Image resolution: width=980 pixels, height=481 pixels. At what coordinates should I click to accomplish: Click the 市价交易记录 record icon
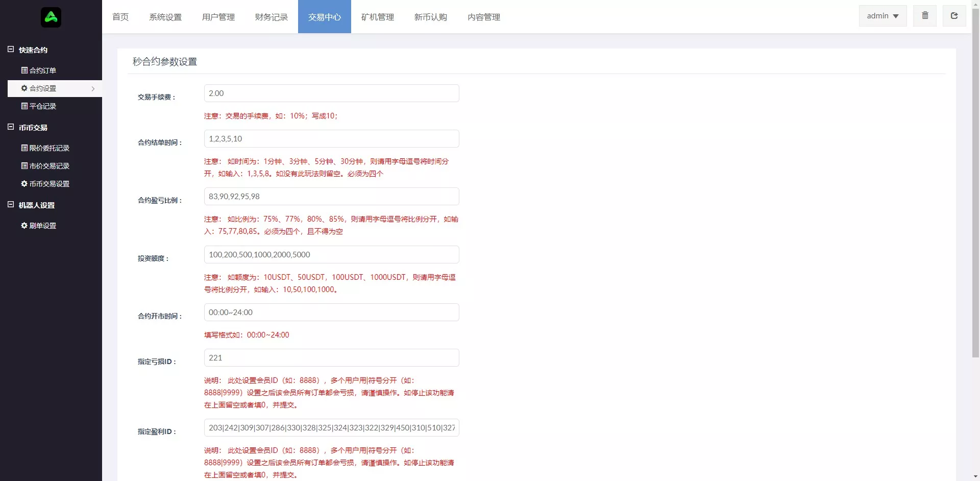click(x=23, y=166)
